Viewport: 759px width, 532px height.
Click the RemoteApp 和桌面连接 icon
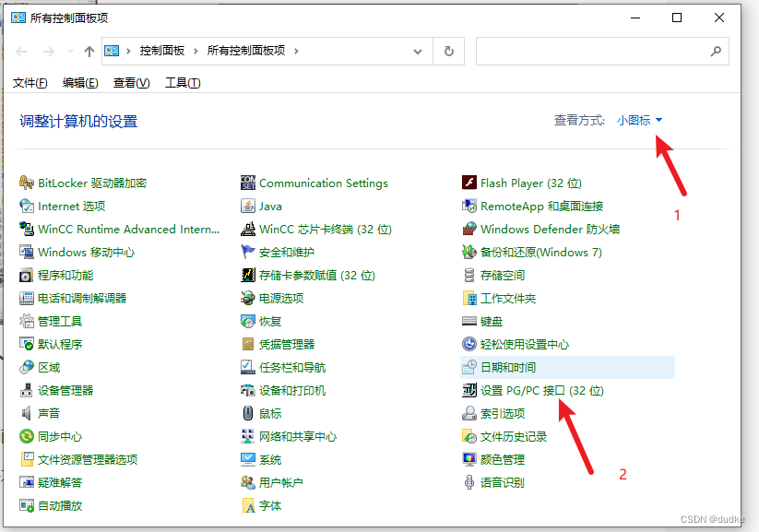click(469, 207)
